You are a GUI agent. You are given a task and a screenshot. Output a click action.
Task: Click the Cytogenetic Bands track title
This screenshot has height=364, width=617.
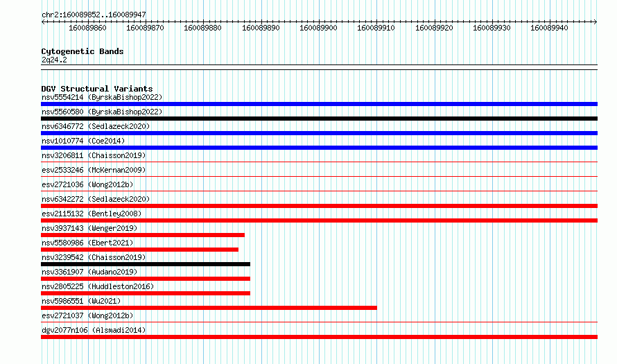pos(82,51)
